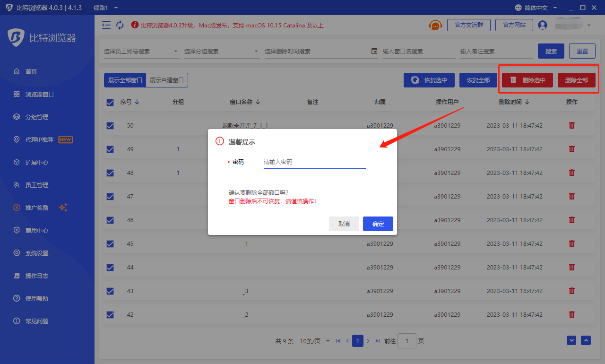Image resolution: width=605 pixels, height=364 pixels.
Task: Jump to bottom with down-arrow button
Action: pos(571,340)
